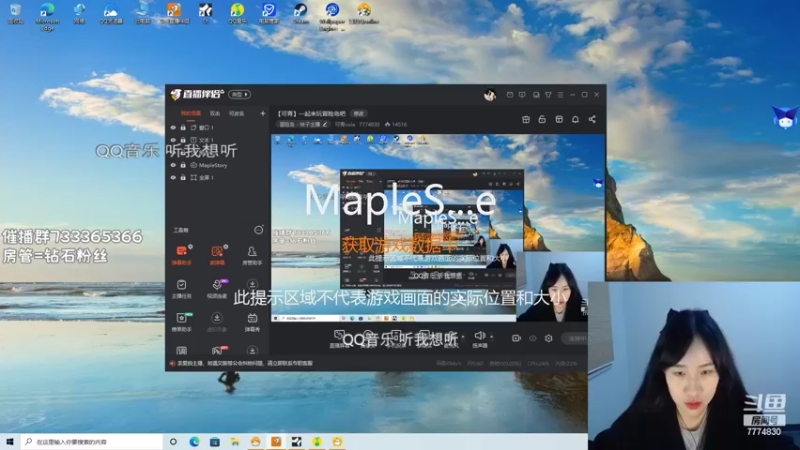Open Microsoft Store from the taskbar
800x450 pixels.
(215, 442)
